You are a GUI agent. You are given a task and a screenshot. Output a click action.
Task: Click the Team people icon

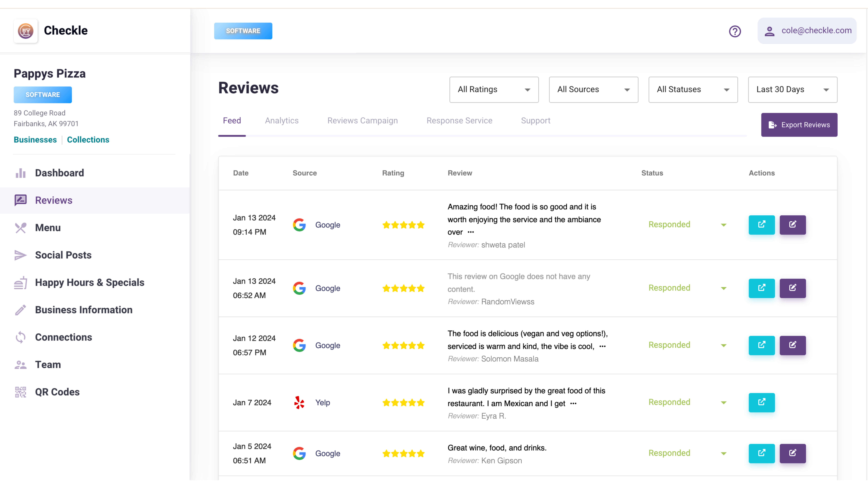pos(21,365)
